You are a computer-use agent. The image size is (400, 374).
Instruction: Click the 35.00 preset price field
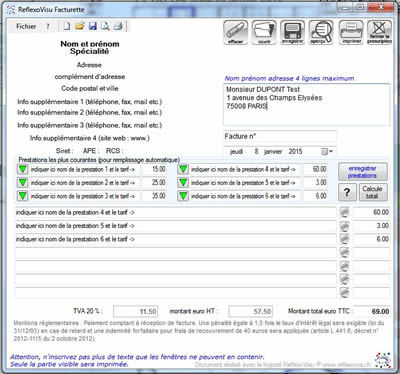[155, 196]
